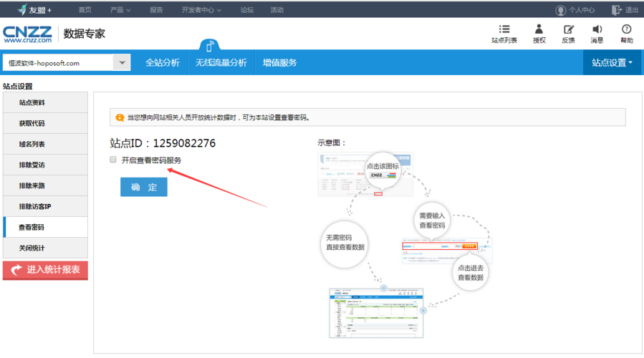Switch to the 无线流量分析 tab

pos(221,63)
